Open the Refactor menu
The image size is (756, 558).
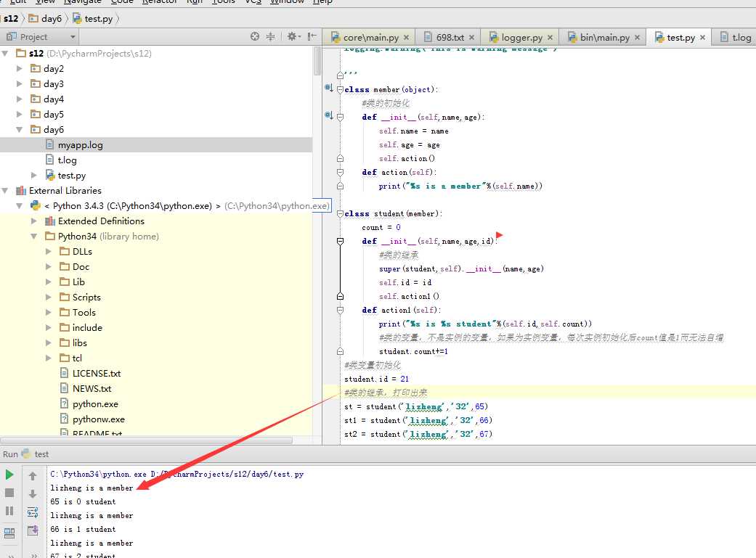tap(160, 2)
